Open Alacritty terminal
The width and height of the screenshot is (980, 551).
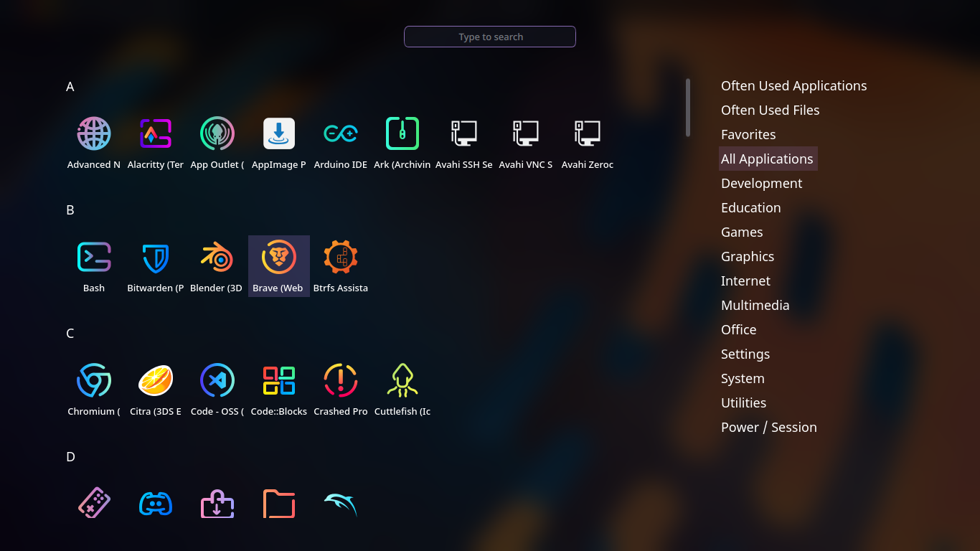155,134
